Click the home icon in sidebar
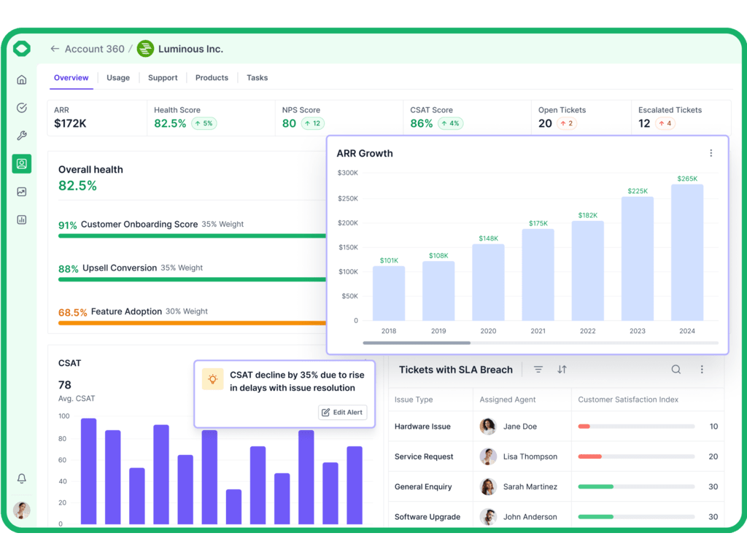This screenshot has height=560, width=747. [x=22, y=80]
